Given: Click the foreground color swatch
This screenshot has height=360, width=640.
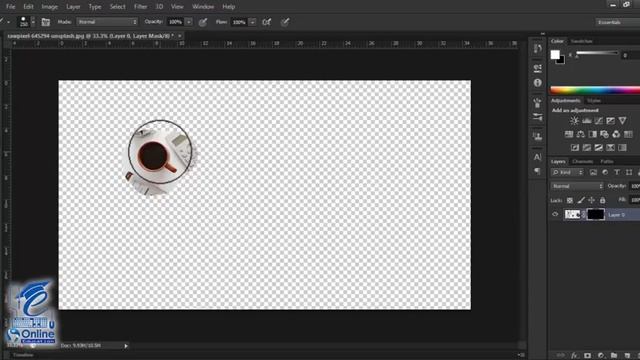Looking at the screenshot, I should [x=555, y=54].
